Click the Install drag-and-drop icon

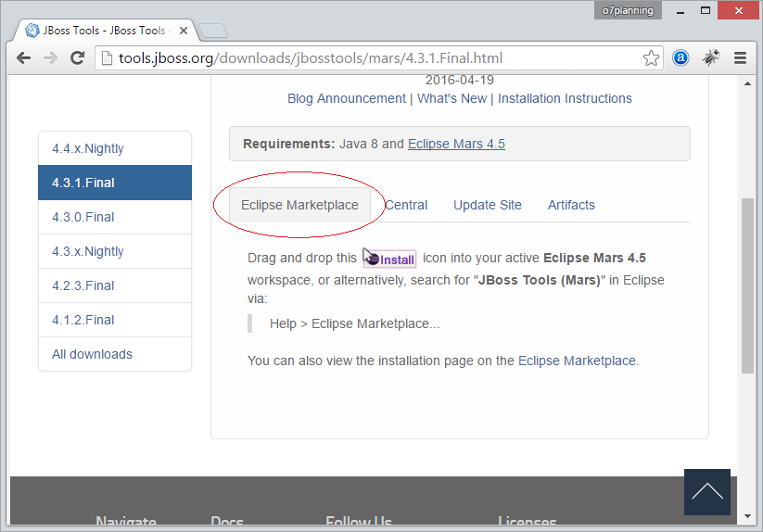point(389,259)
